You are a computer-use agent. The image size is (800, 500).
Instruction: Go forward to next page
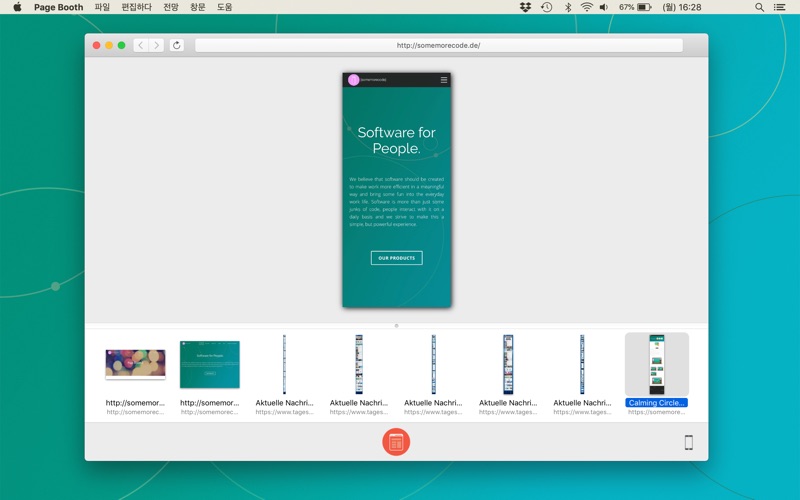pos(156,45)
